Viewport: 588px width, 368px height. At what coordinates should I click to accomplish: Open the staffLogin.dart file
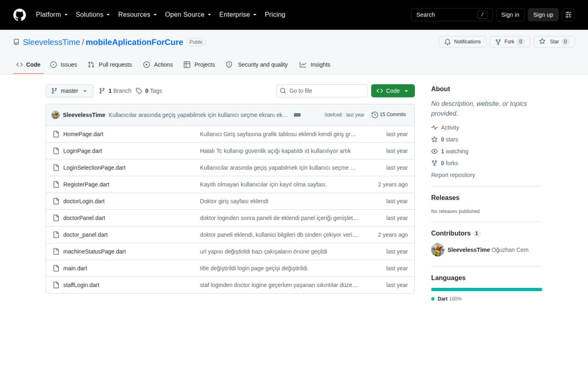[x=81, y=285]
